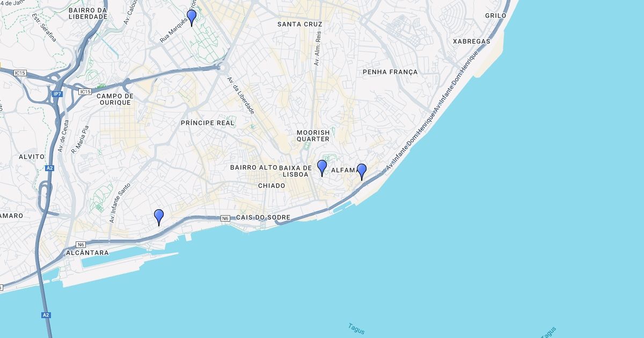Click the 'Tagus' river label
644x338 pixels.
356,329
